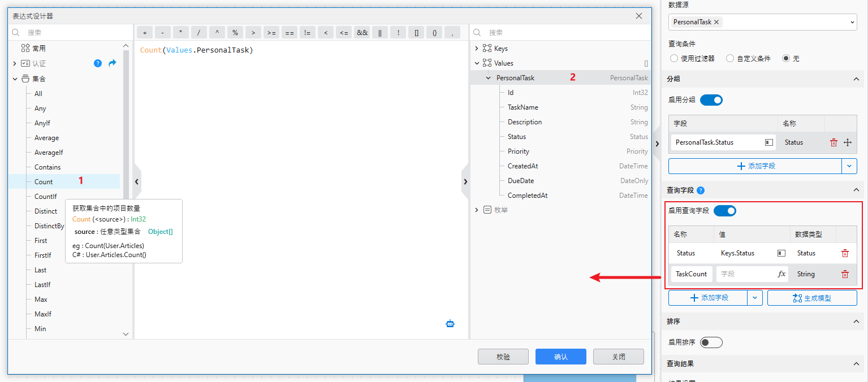868x382 pixels.
Task: Delete the Status group field via trash icon
Action: (834, 142)
